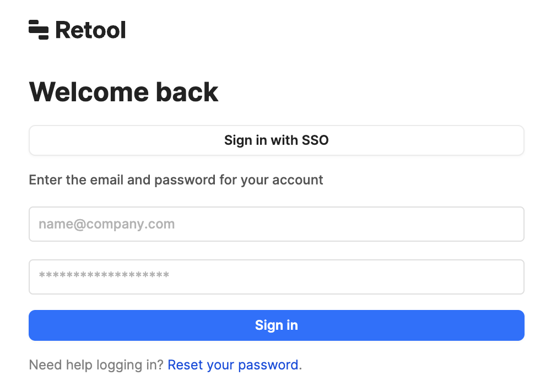Click the Need help logging in text
This screenshot has width=551, height=392.
[x=96, y=365]
